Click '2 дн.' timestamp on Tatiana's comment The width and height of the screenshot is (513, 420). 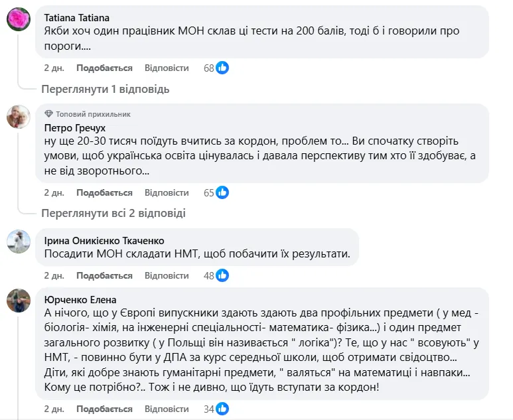click(x=54, y=68)
